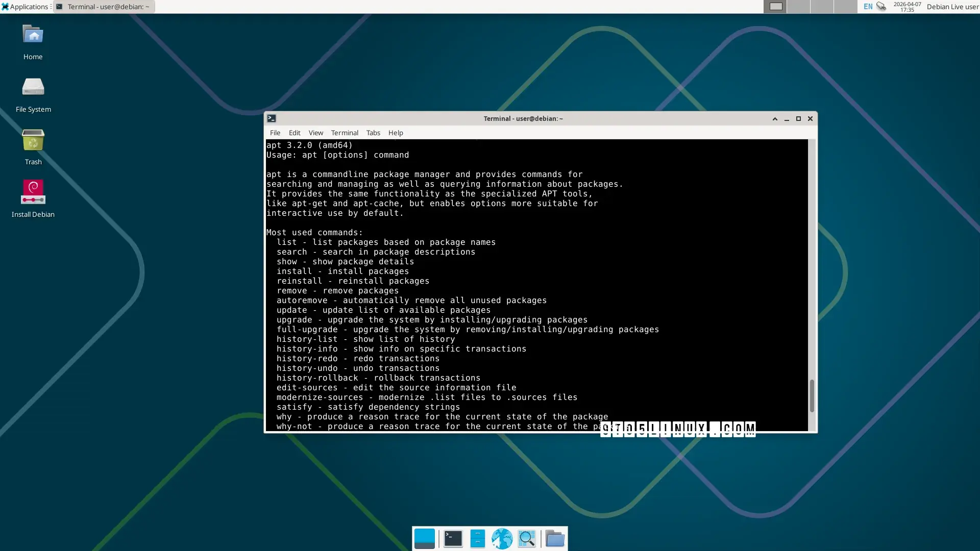Open the Trash desktop icon
The image size is (980, 551).
[33, 141]
